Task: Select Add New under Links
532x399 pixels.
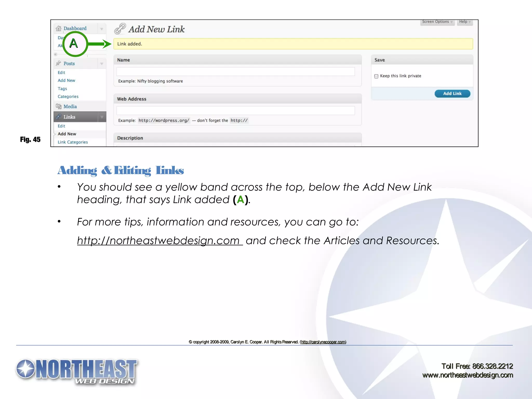Action: 67,134
